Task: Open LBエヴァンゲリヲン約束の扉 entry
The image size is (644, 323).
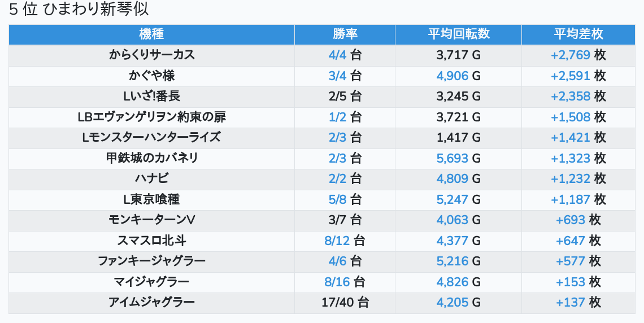Action: 151,117
